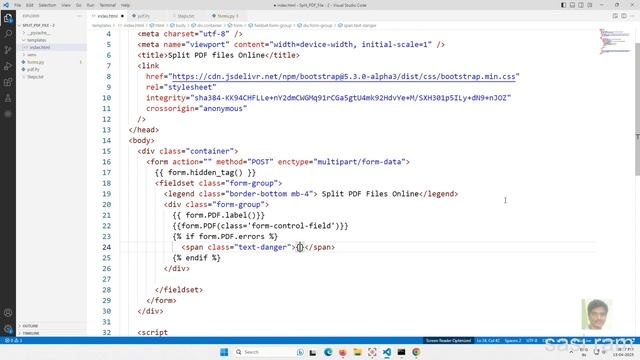Screen dimensions: 640x360
Task: Open the bootstrap.min.css CDN link
Action: (x=344, y=76)
